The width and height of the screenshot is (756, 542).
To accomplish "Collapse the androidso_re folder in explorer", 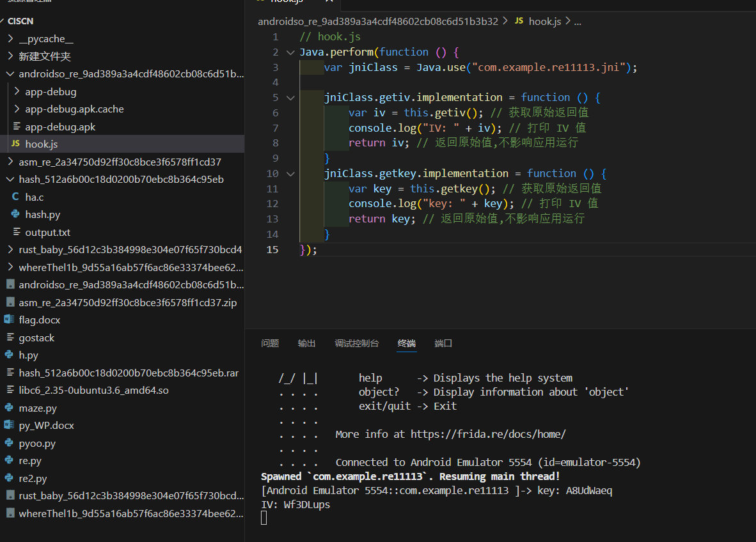I will coord(10,74).
